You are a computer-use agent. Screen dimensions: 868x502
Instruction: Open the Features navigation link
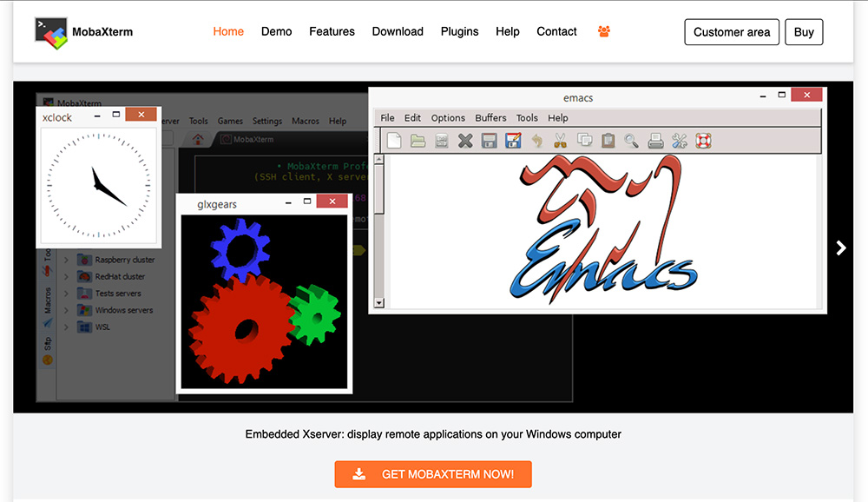[x=332, y=31]
